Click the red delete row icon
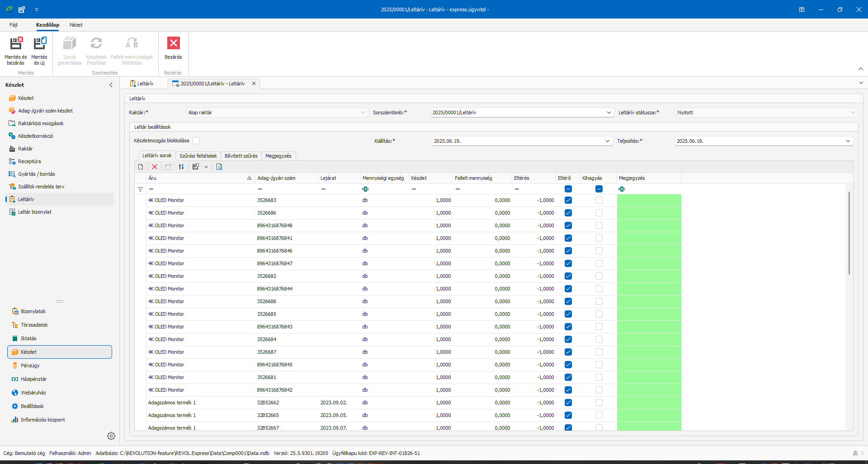The image size is (868, 464). pyautogui.click(x=155, y=167)
